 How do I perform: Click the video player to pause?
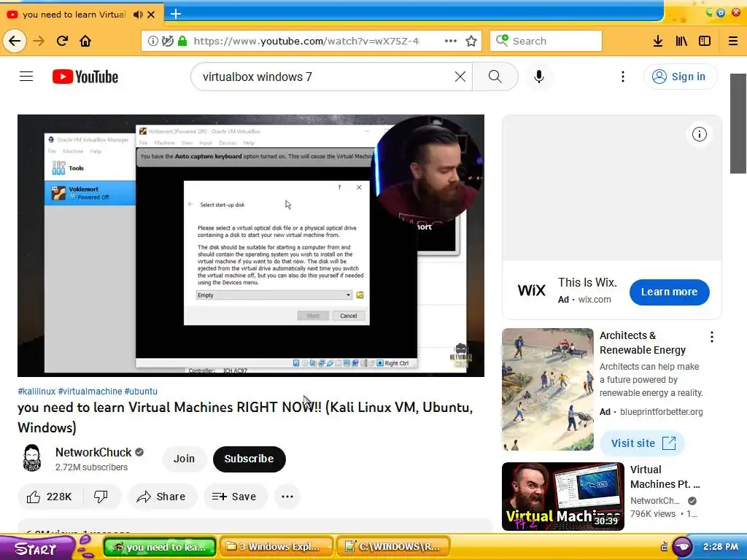[x=251, y=245]
